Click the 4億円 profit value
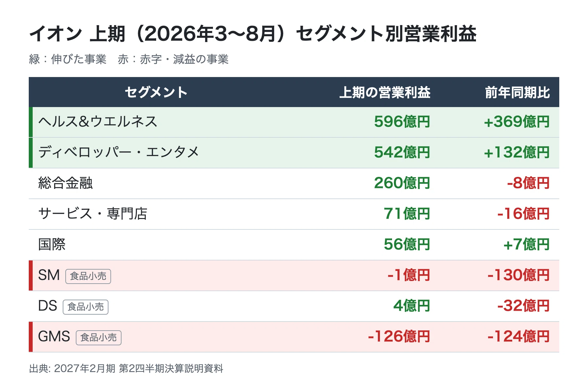 coord(412,306)
